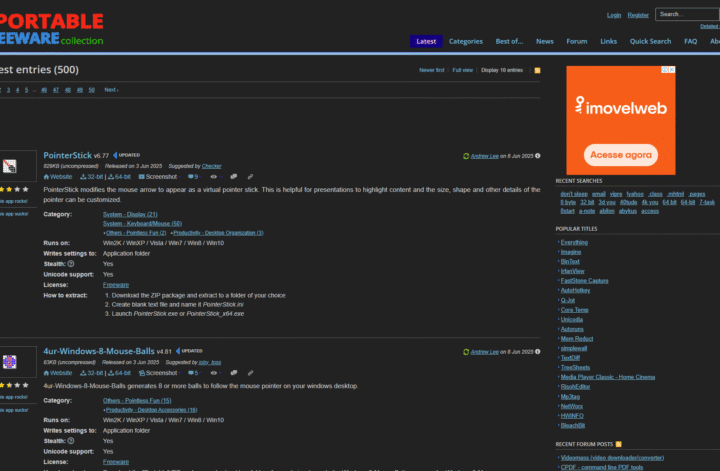Screen dimensions: 720x471
Task: Click 4ur-Windows-8-Mouse-Balls app thumbnail
Action: click(x=10, y=362)
